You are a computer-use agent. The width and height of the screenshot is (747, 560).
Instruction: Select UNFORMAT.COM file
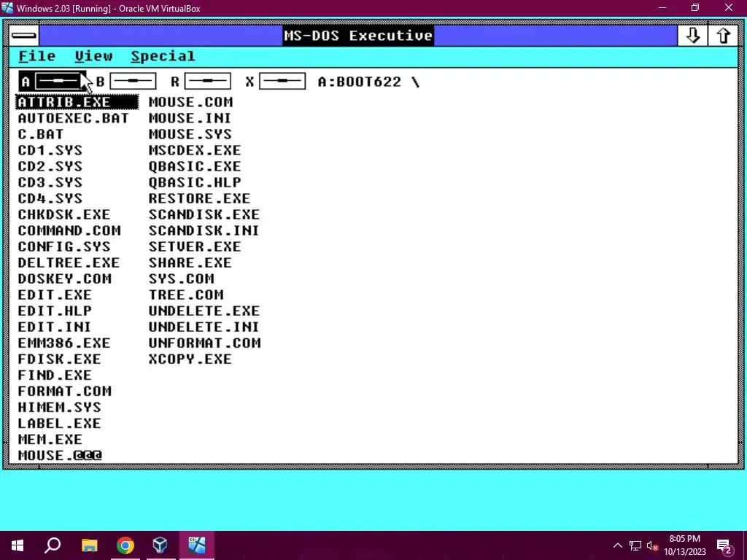(x=205, y=343)
